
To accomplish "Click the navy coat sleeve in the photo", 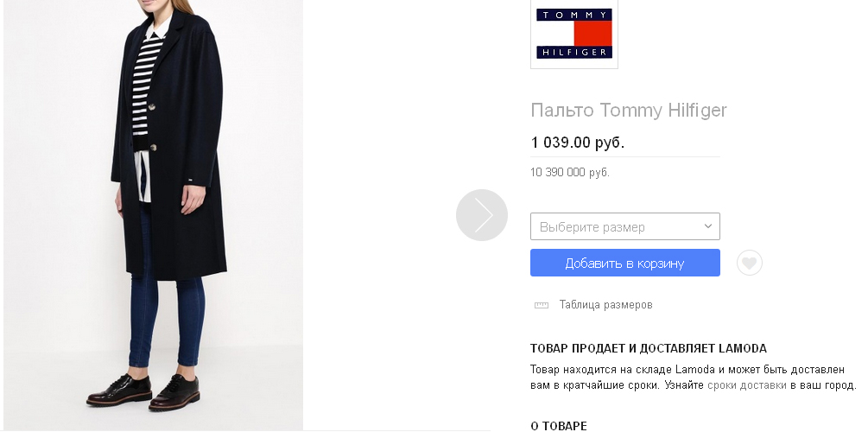I will [205, 111].
